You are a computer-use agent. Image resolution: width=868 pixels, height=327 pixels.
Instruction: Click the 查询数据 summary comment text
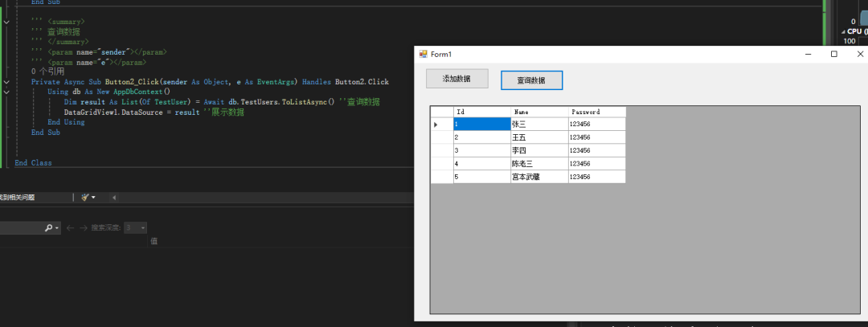coord(63,32)
